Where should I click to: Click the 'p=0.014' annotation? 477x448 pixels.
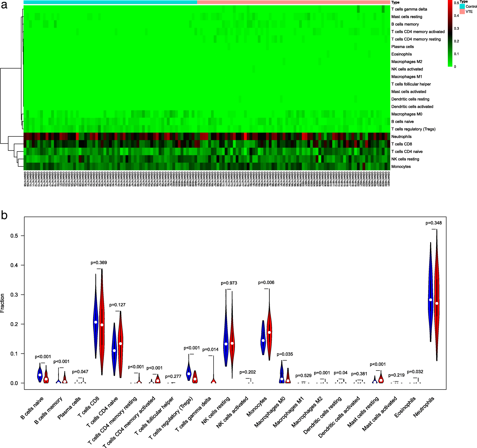[x=210, y=349]
